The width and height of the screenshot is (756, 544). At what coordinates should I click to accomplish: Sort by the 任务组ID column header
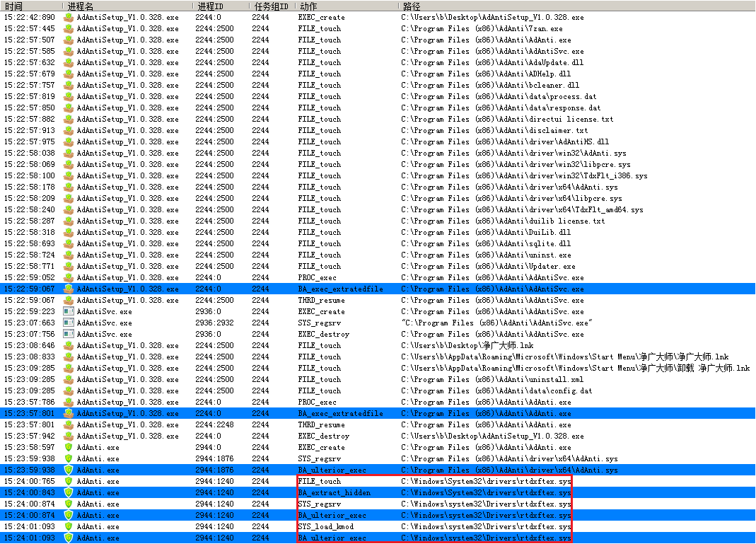click(272, 6)
